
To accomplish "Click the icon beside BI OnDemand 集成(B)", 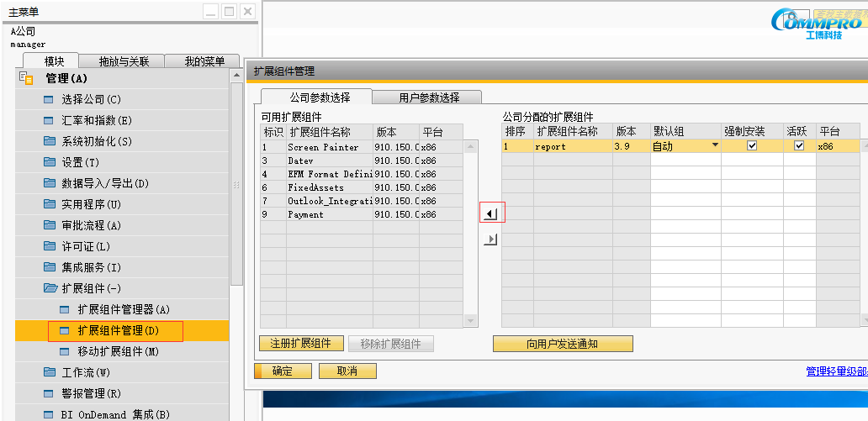I will (x=49, y=414).
